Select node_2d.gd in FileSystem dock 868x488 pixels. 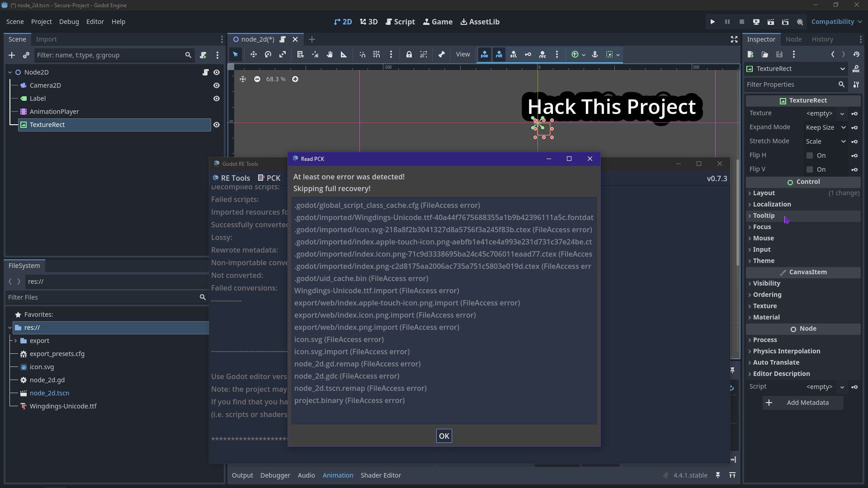coord(47,380)
